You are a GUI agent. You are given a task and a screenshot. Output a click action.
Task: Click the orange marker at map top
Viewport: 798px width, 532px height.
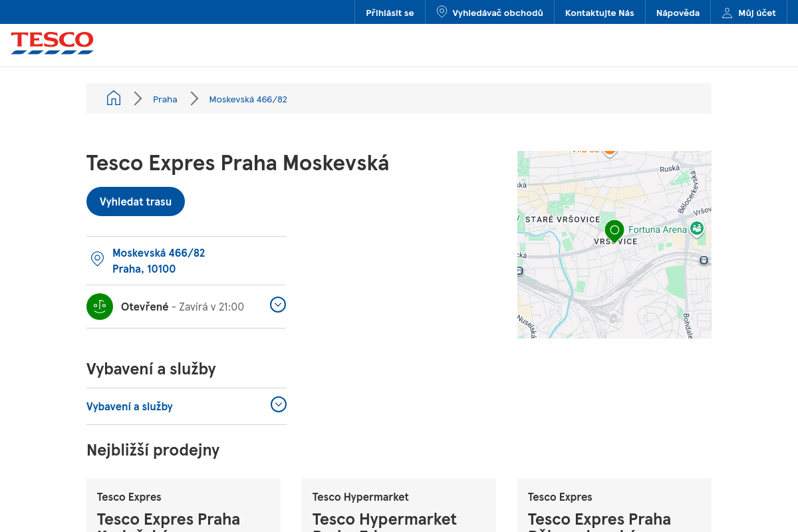(610, 152)
